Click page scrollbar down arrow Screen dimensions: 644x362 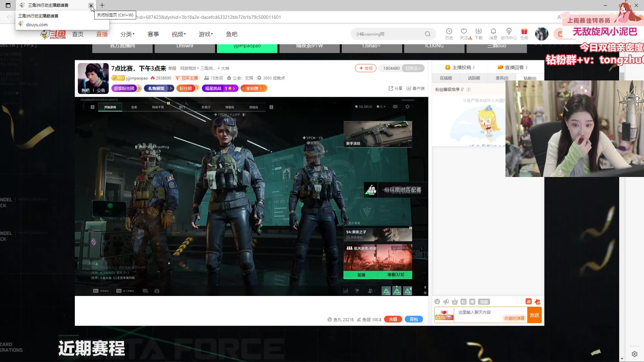click(x=622, y=359)
